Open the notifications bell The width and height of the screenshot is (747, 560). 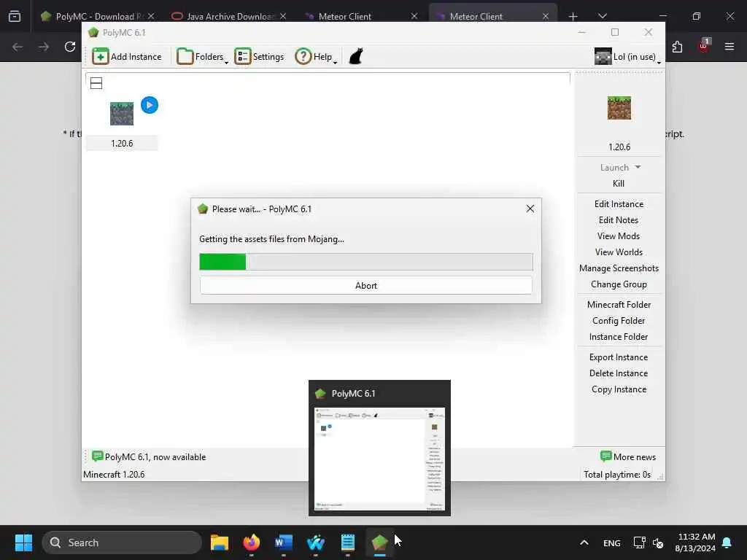pos(727,542)
